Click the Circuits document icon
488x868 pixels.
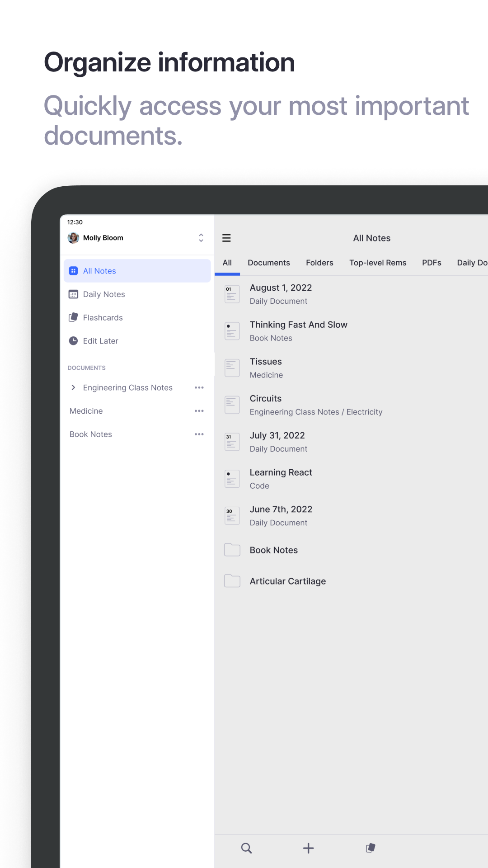232,405
